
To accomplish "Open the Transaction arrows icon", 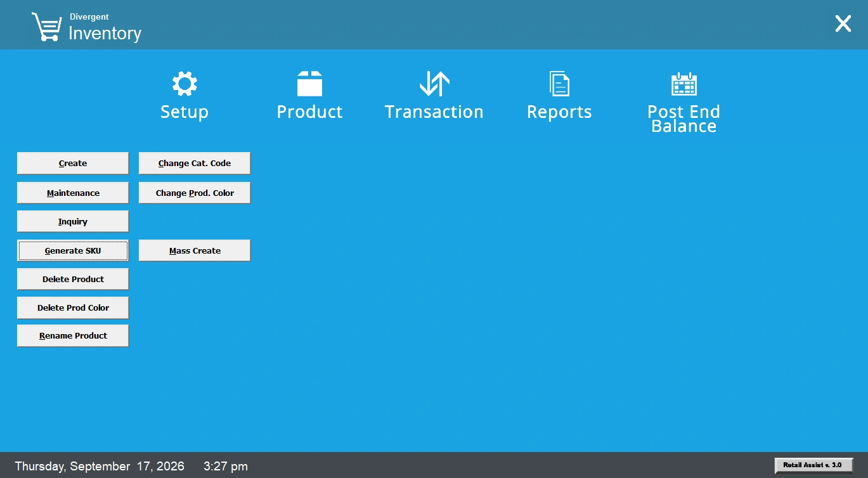I will (434, 84).
